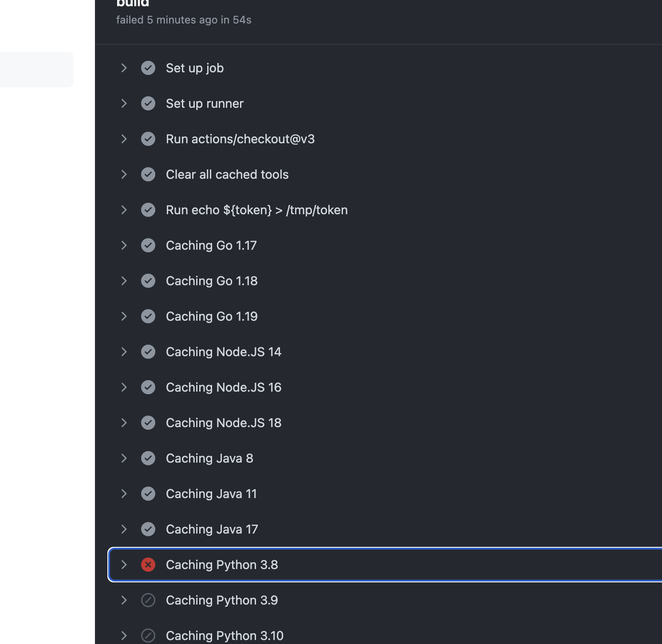Image resolution: width=662 pixels, height=644 pixels.
Task: Expand the Clear all cached tools step
Action: (x=124, y=174)
